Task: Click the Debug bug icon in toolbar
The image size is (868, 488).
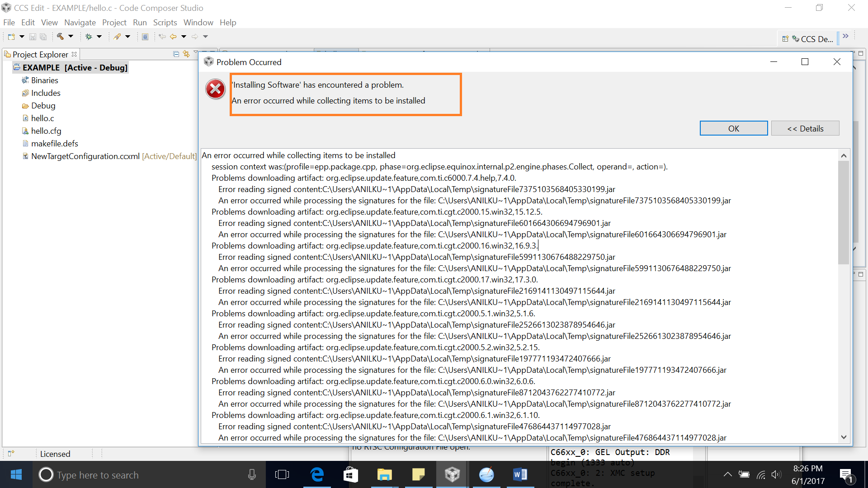Action: click(89, 37)
